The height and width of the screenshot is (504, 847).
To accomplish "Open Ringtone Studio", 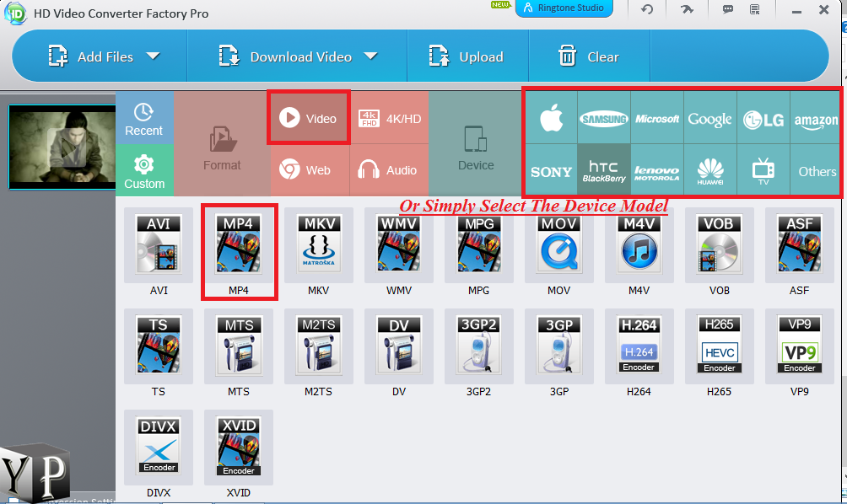I will (564, 9).
